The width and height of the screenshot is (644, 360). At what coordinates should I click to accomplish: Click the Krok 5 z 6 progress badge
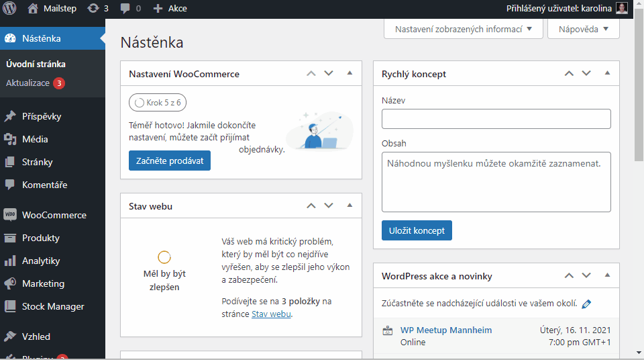158,103
